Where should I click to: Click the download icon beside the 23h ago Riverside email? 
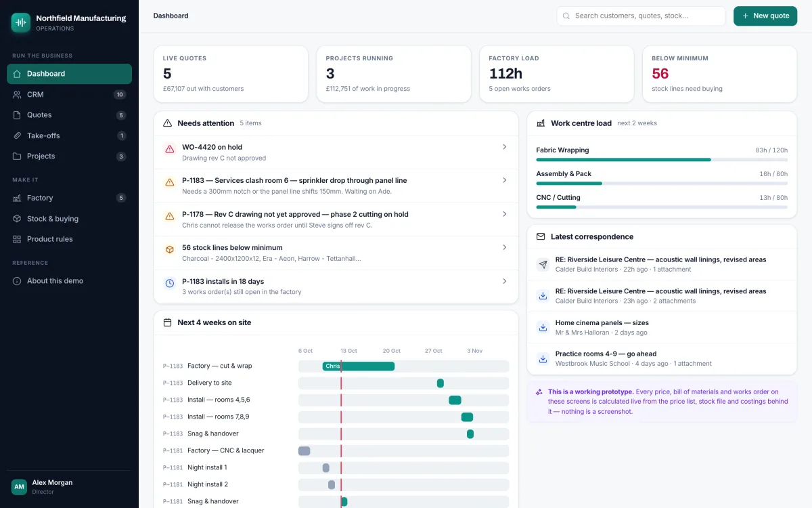(x=543, y=296)
